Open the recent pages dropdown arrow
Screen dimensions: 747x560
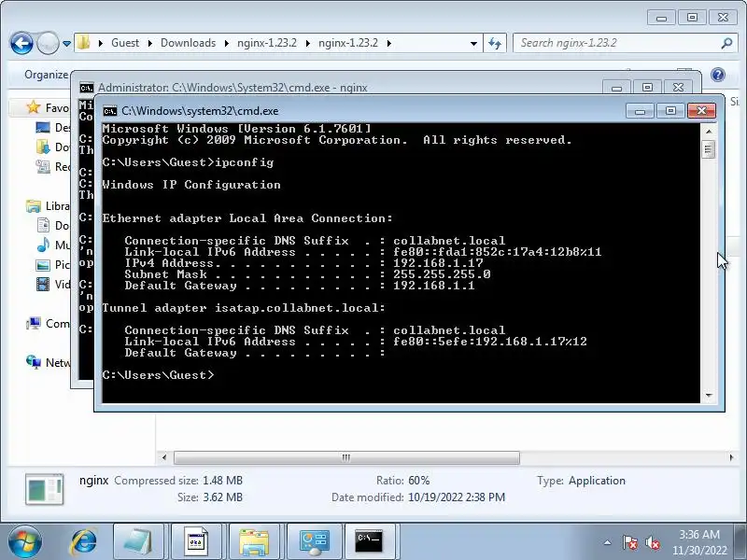(x=66, y=43)
